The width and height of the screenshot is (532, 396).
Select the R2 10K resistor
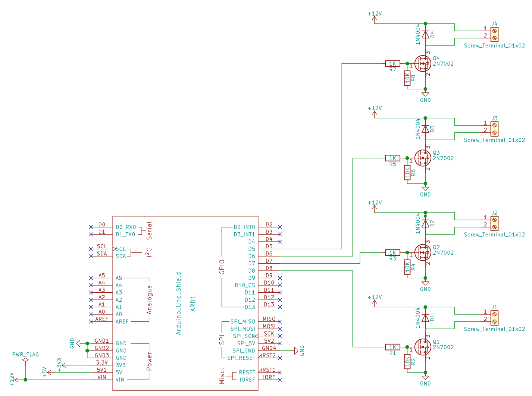[407, 362]
